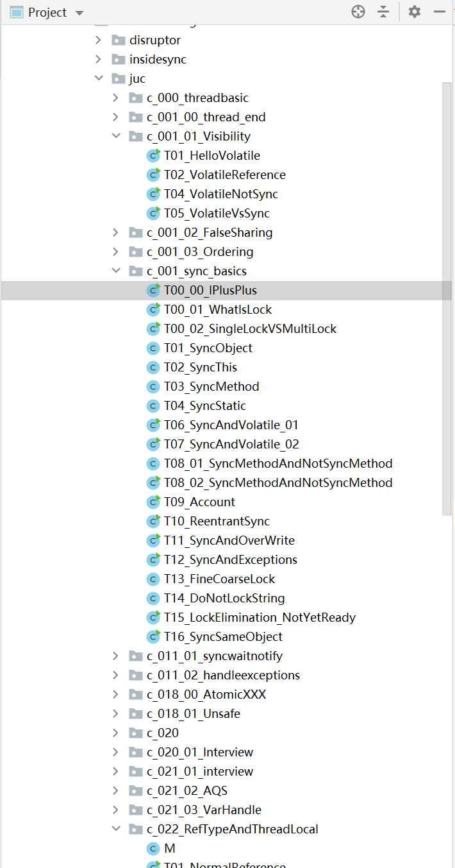Click the locate/select opened file crosshair icon

coord(358,12)
